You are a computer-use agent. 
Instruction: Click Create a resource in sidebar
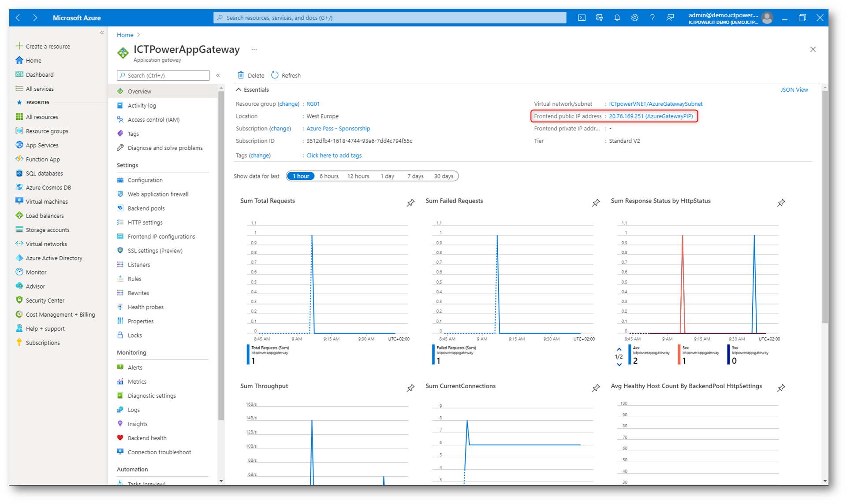(x=43, y=46)
